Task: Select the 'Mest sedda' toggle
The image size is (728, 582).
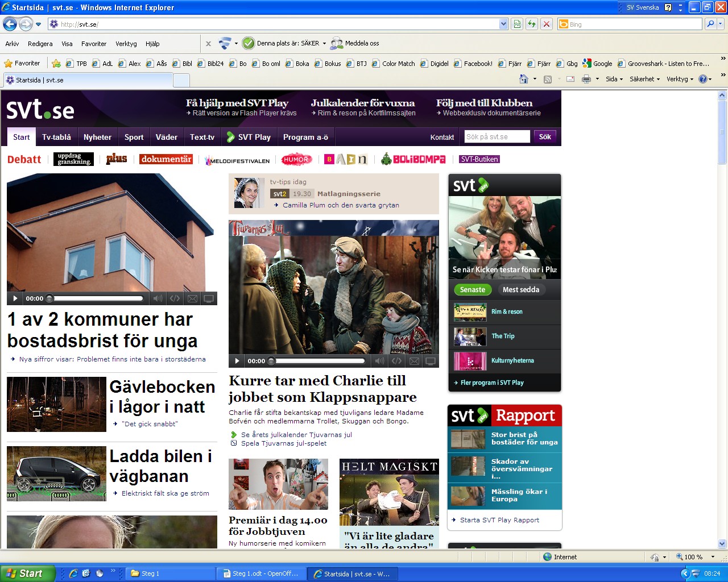Action: click(x=520, y=290)
